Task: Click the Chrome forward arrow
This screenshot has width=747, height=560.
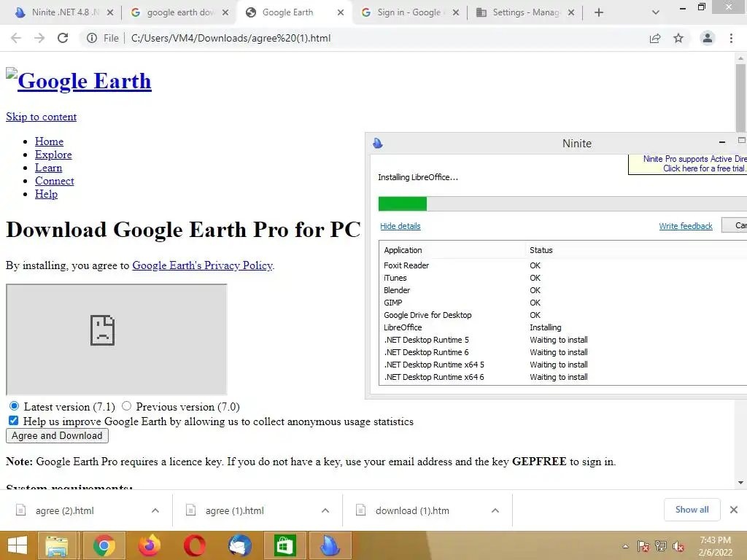Action: coord(39,38)
